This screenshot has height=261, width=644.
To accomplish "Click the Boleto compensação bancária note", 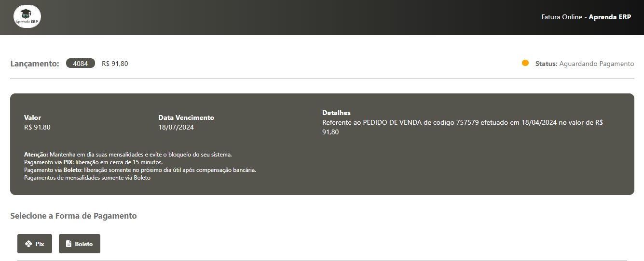I will coord(140,170).
